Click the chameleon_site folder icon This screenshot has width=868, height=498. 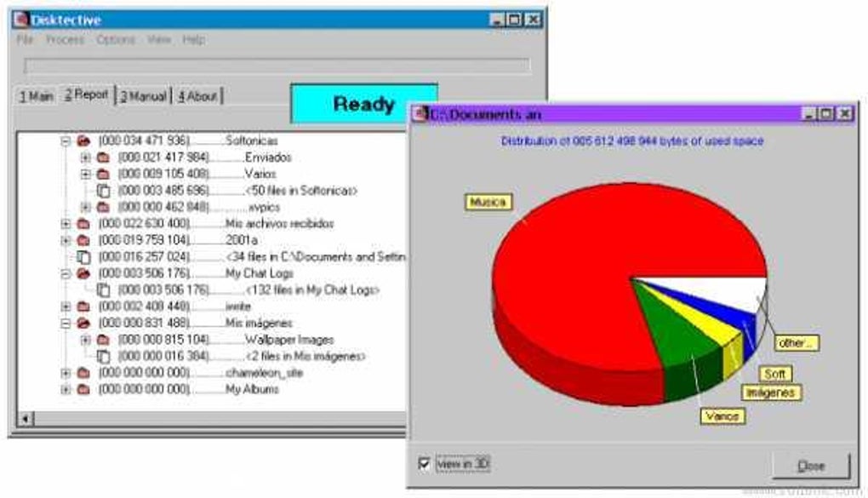pos(83,373)
